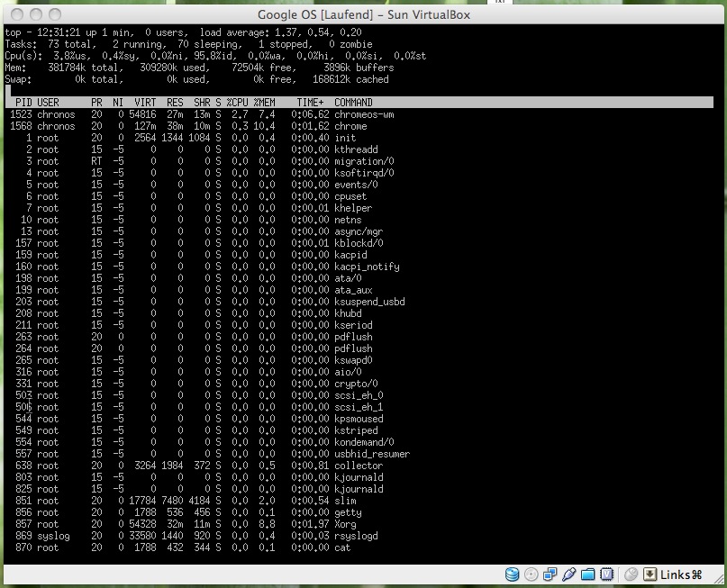Open the shared folders icon

(x=588, y=574)
